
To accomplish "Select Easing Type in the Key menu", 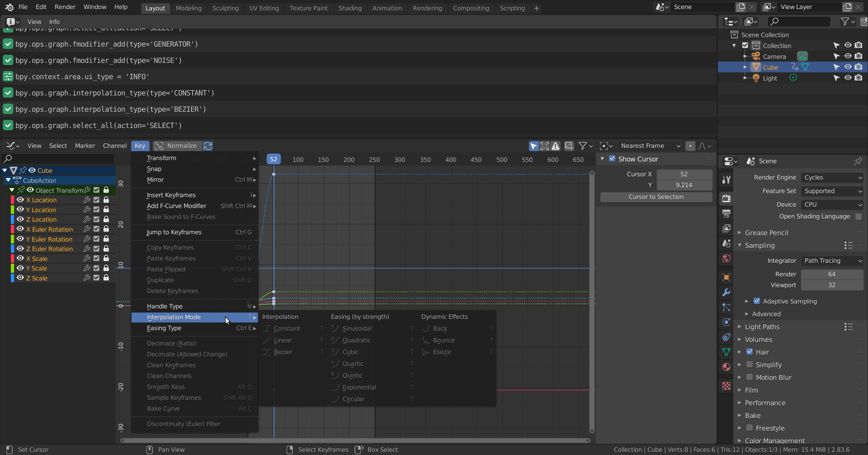I will click(x=164, y=328).
